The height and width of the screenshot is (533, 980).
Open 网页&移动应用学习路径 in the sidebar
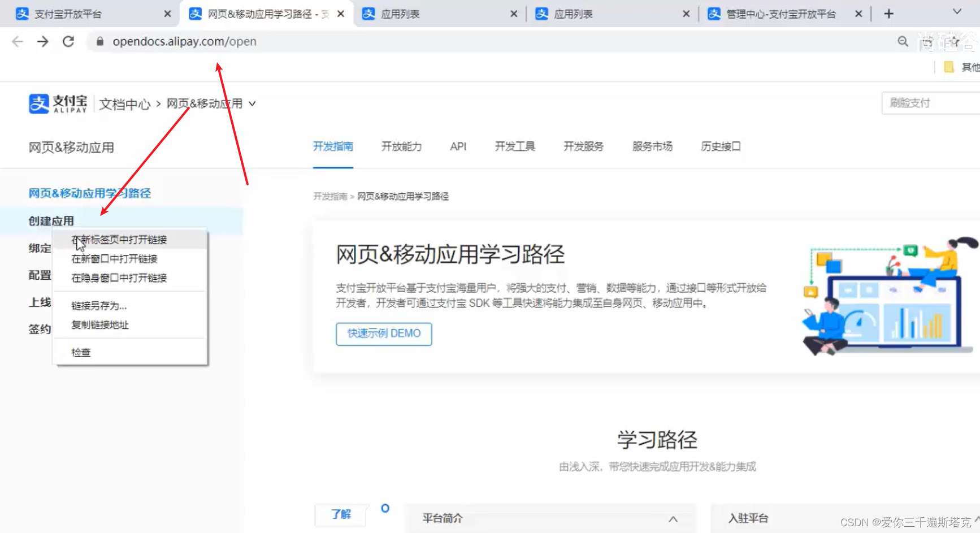tap(90, 193)
